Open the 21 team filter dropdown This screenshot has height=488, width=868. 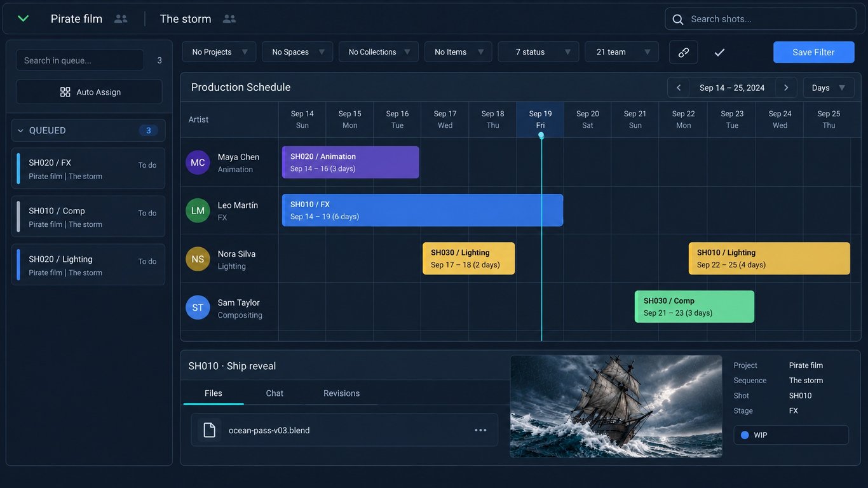click(x=622, y=52)
